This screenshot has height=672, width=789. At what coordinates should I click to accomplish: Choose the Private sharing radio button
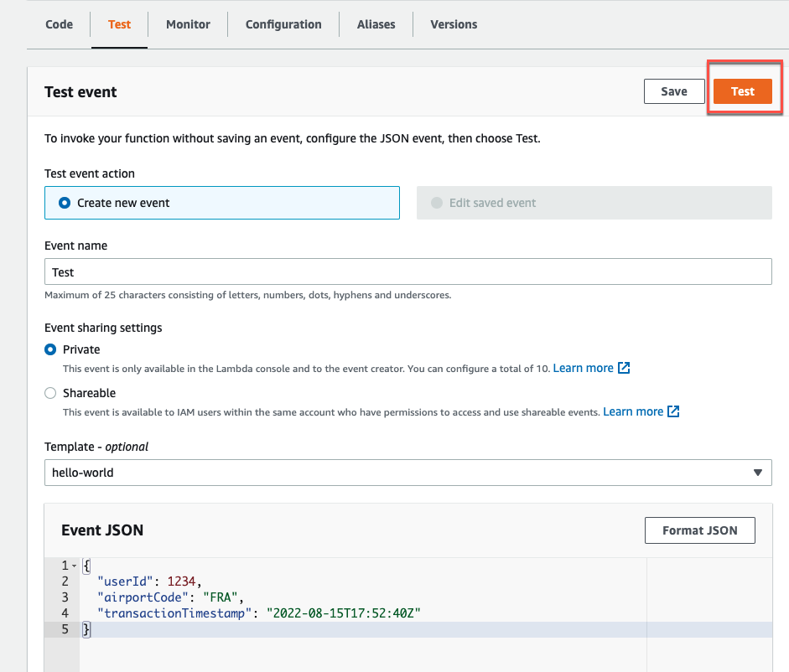click(x=51, y=349)
